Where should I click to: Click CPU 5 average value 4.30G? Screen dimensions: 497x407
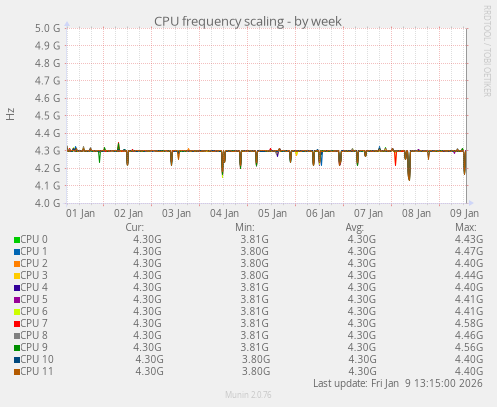(x=362, y=299)
